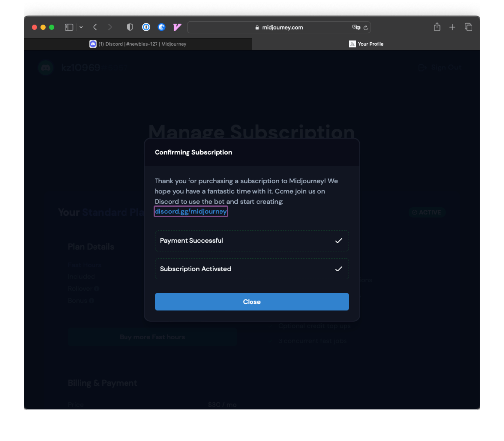Image resolution: width=504 pixels, height=441 pixels.
Task: Click the Bonus info icon
Action: [91, 301]
